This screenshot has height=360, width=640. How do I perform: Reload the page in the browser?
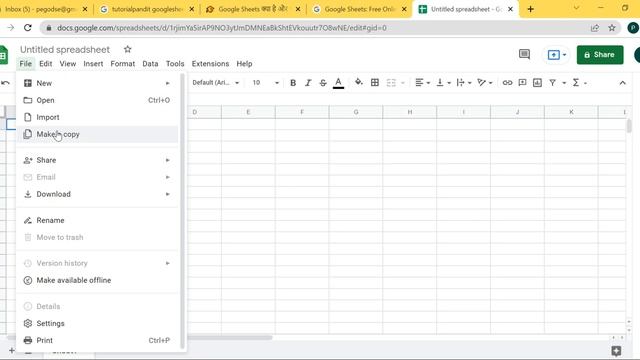(28, 28)
